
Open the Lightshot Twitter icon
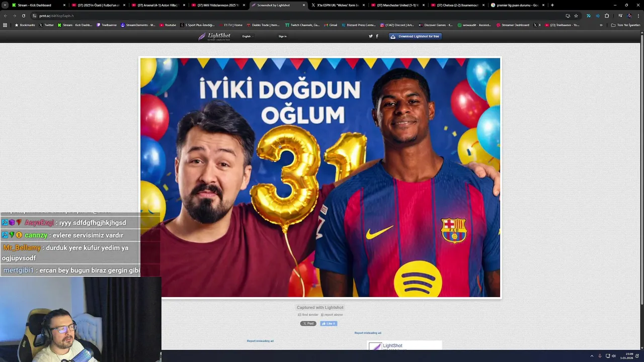point(371,36)
